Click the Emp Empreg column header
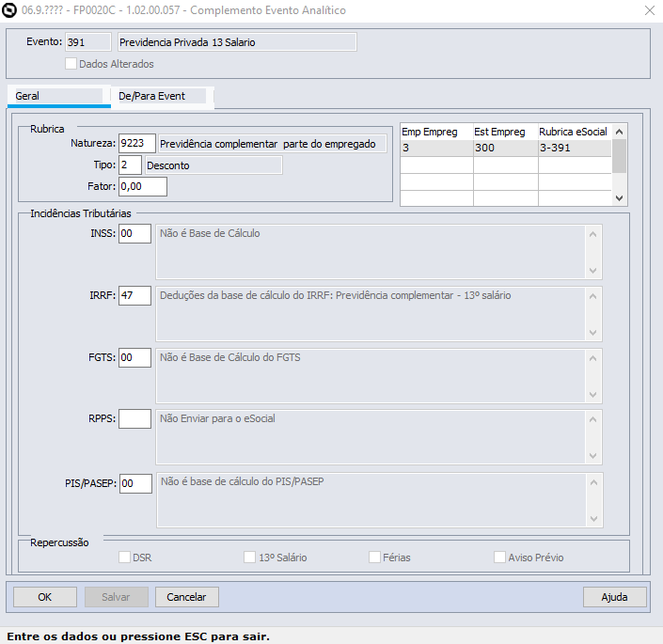Screen dimensions: 663x644 [x=436, y=132]
